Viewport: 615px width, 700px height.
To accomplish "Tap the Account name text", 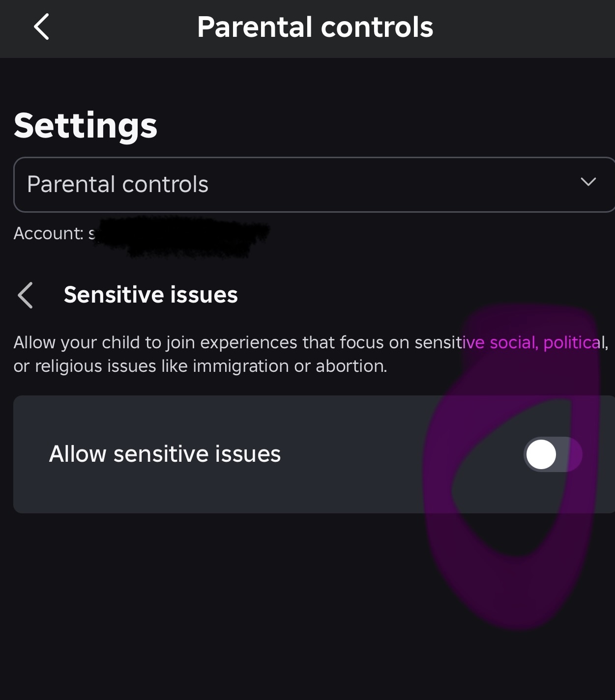I will 54,233.
